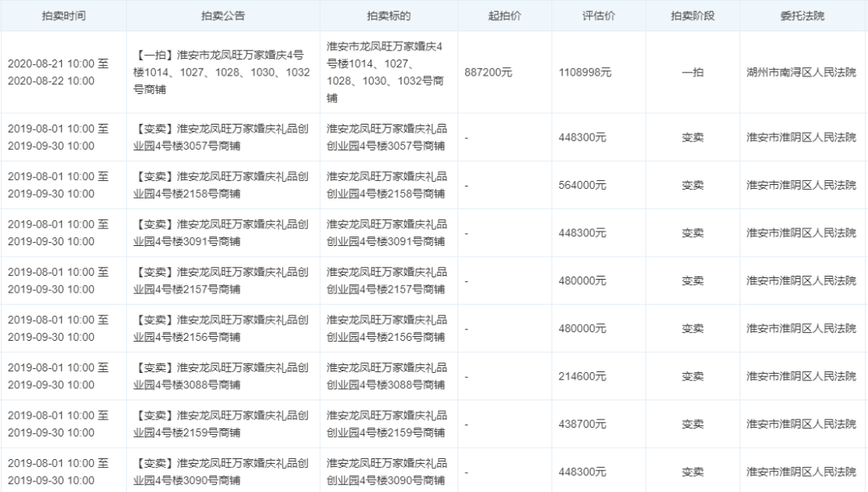The width and height of the screenshot is (868, 492).
Task: Click 淮安市淮阴区人民法院 in the 2158号商铺 row
Action: coord(801,186)
